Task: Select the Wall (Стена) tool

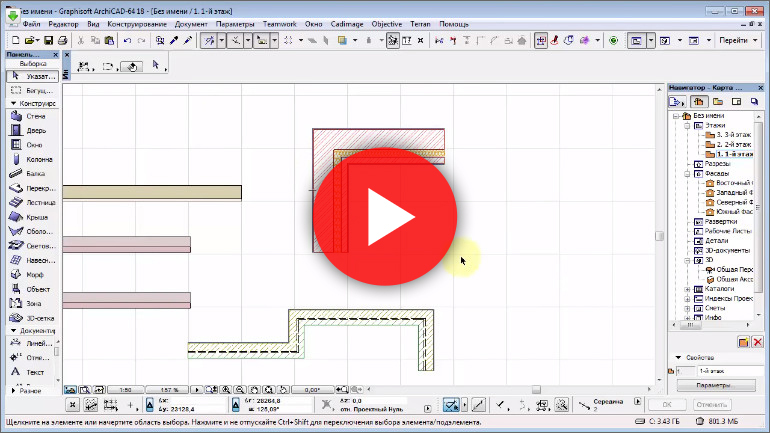Action: click(32, 116)
